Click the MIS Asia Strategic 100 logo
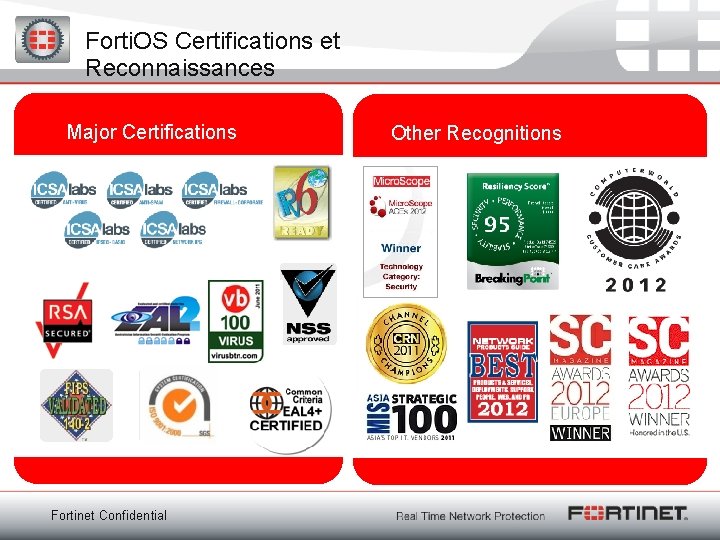This screenshot has width=720, height=540. [x=411, y=416]
